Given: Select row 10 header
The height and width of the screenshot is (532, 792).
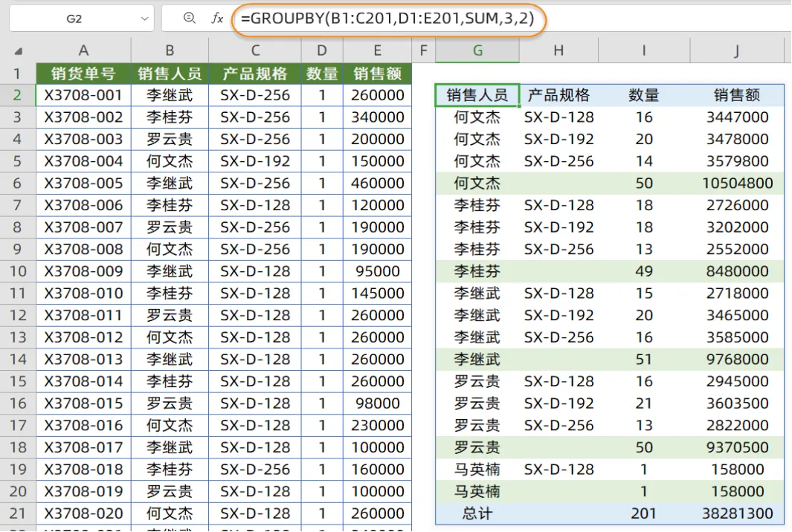Looking at the screenshot, I should 17,271.
